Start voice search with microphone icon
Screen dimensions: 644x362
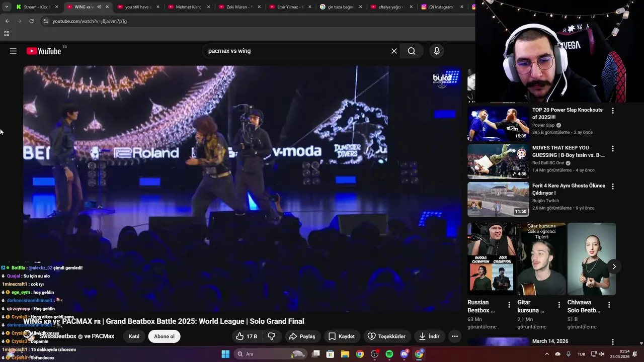(x=437, y=51)
